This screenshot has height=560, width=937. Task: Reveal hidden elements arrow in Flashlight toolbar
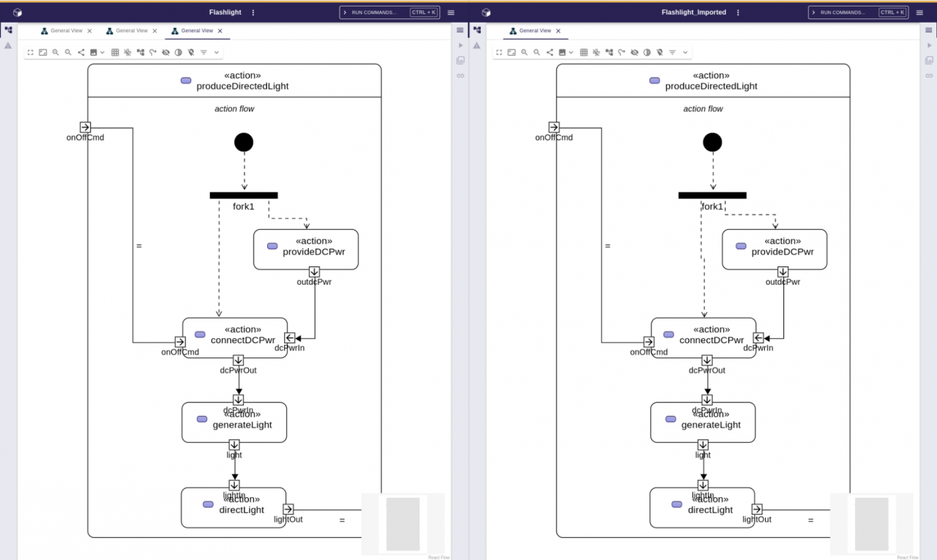pyautogui.click(x=153, y=53)
